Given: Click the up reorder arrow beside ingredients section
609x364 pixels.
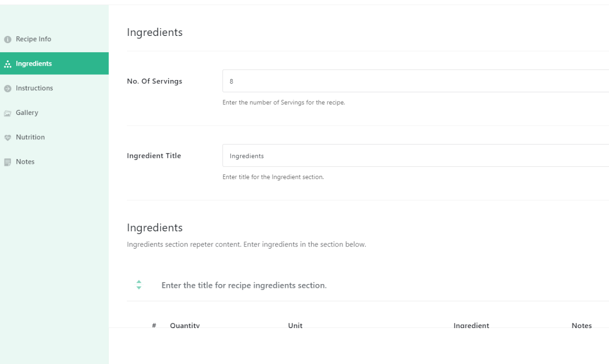Looking at the screenshot, I should tap(139, 282).
